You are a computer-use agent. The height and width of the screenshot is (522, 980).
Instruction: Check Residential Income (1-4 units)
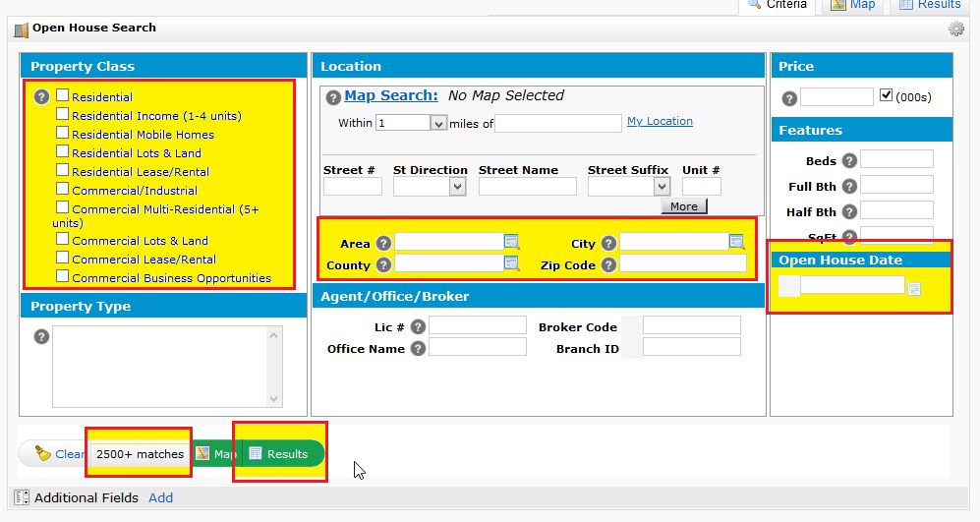pos(62,114)
